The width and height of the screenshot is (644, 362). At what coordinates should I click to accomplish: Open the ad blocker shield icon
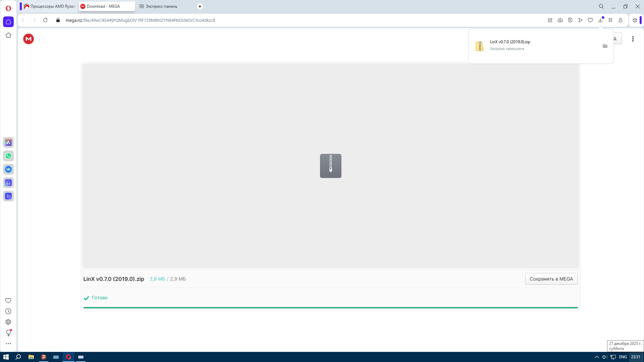570,20
